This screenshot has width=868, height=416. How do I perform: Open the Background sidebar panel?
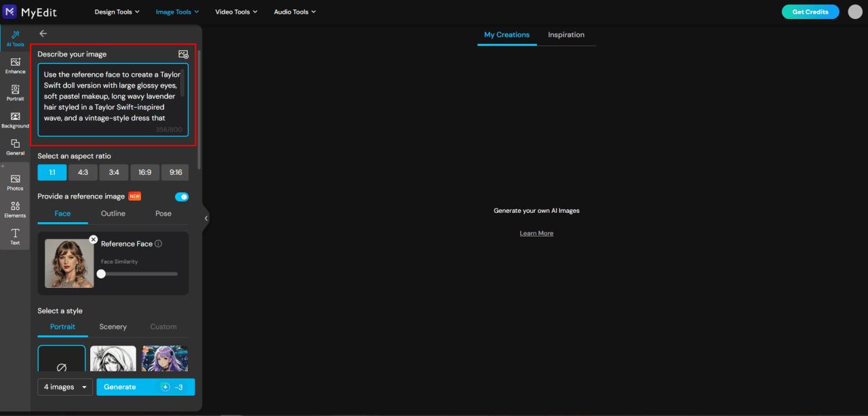click(x=15, y=120)
